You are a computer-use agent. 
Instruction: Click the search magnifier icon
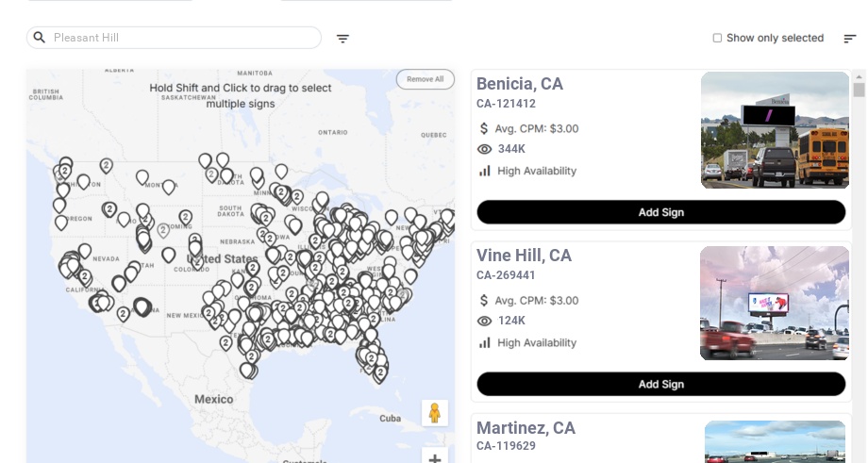pos(40,38)
